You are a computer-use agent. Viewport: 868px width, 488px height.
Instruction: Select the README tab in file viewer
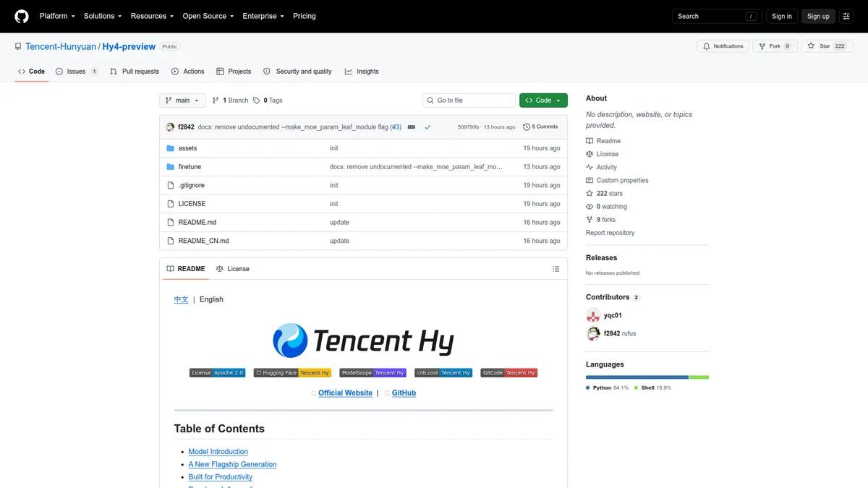point(185,268)
